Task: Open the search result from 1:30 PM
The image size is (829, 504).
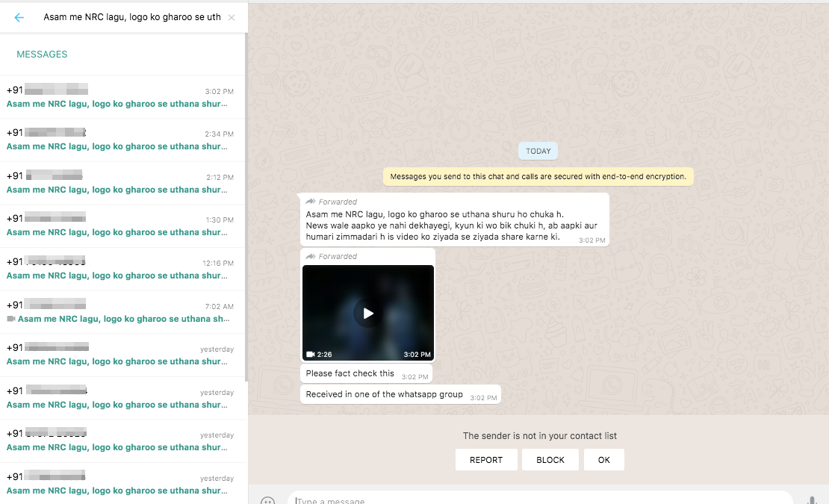Action: point(122,226)
